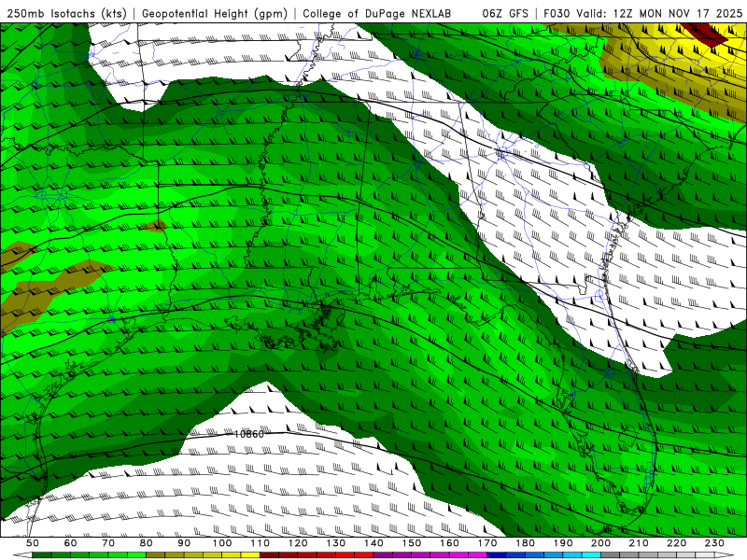Screen dimensions: 747x560
Task: Click the bright magenta swatch just before 170
Action: click(x=478, y=555)
